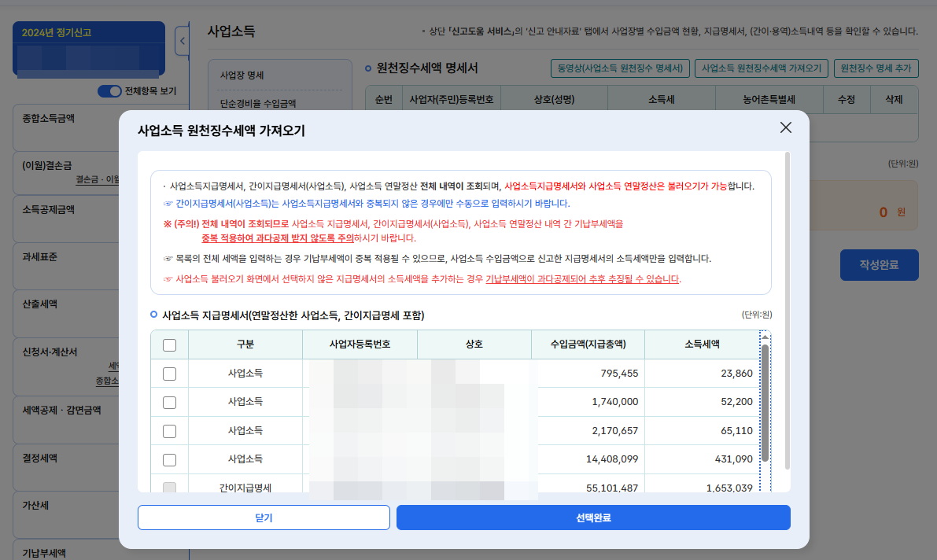This screenshot has height=560, width=937.
Task: Check the 간이지급명세 row checkbox
Action: click(x=170, y=488)
